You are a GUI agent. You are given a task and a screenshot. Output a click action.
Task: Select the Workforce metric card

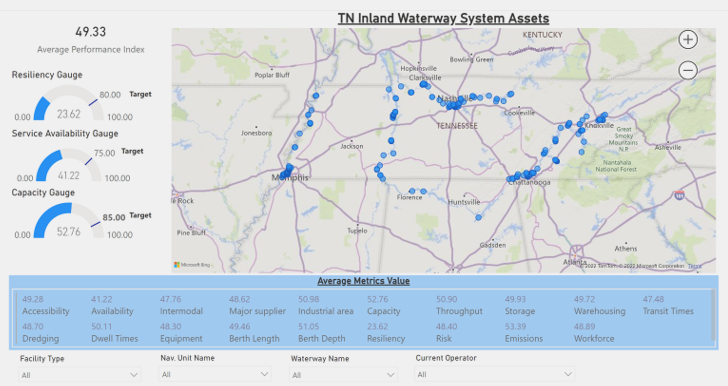(594, 333)
